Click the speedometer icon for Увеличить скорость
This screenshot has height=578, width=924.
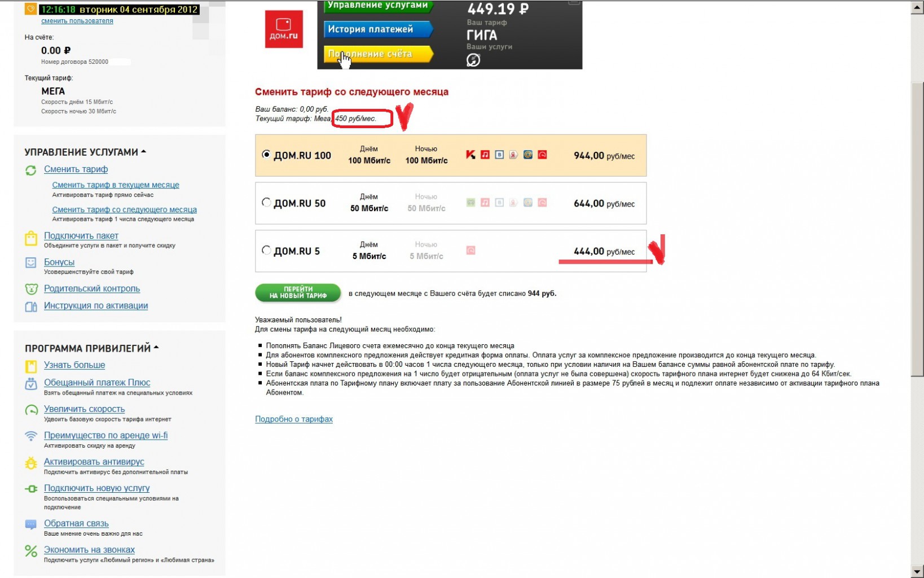click(31, 410)
